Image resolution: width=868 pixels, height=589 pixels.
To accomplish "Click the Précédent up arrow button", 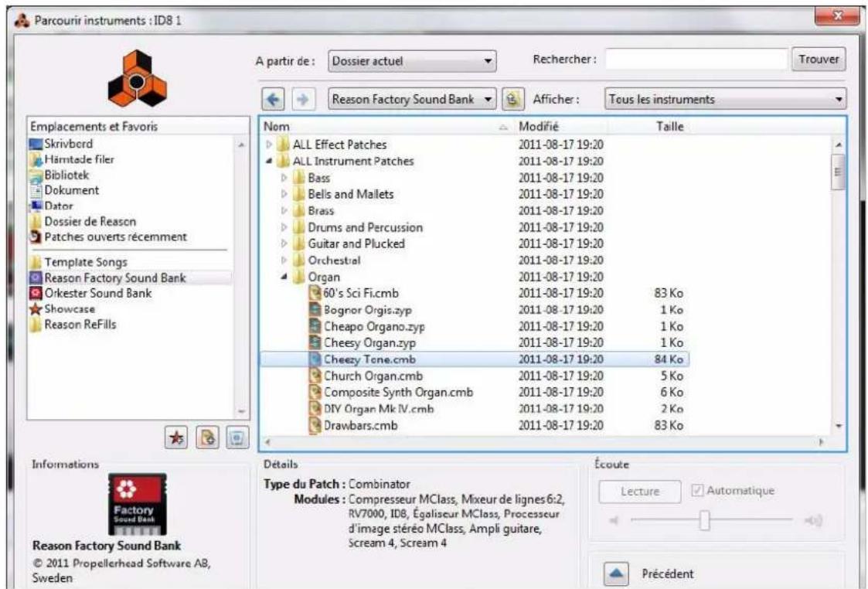I will tap(615, 574).
